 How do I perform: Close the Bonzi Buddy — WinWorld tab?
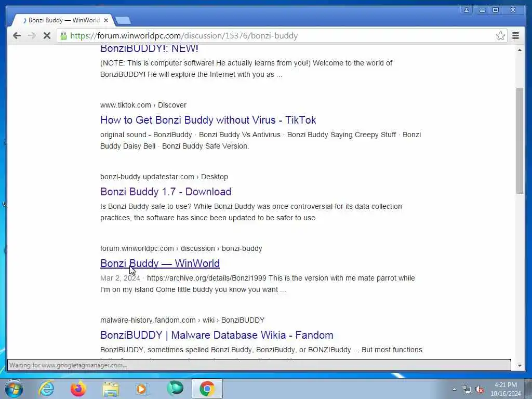pos(106,20)
